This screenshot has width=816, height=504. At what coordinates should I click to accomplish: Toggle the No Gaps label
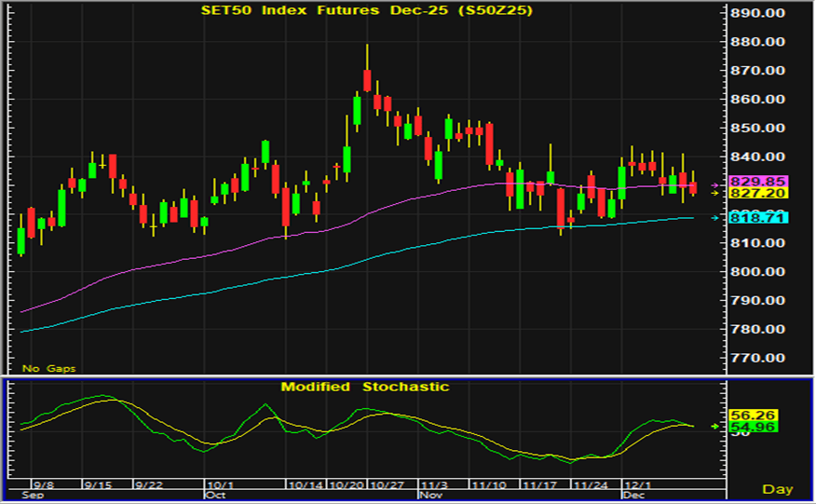coord(48,369)
